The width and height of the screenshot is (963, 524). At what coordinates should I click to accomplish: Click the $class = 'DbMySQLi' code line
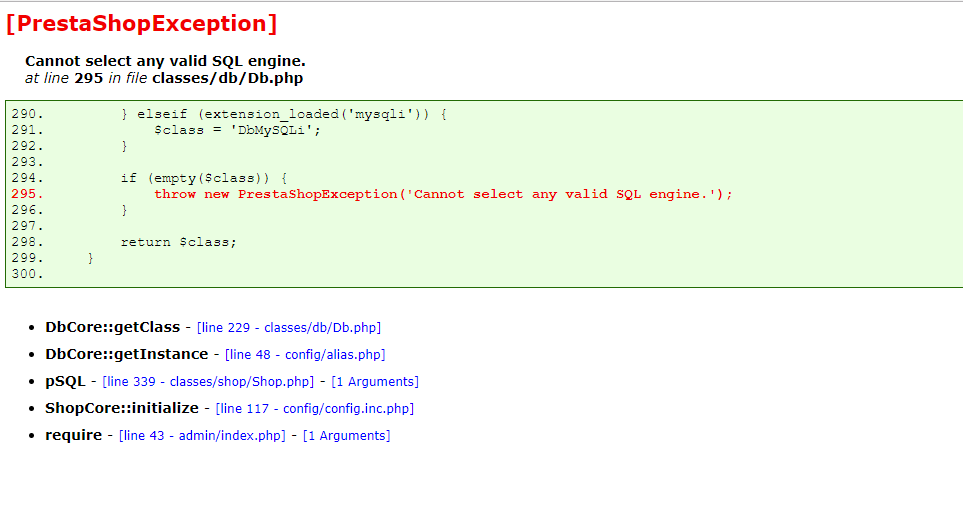237,130
